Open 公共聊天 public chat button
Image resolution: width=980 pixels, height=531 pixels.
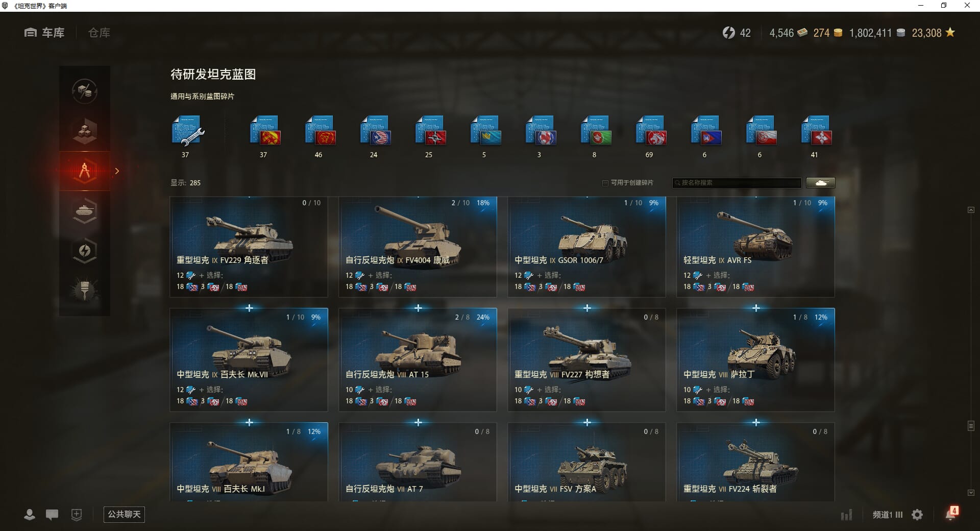(124, 515)
